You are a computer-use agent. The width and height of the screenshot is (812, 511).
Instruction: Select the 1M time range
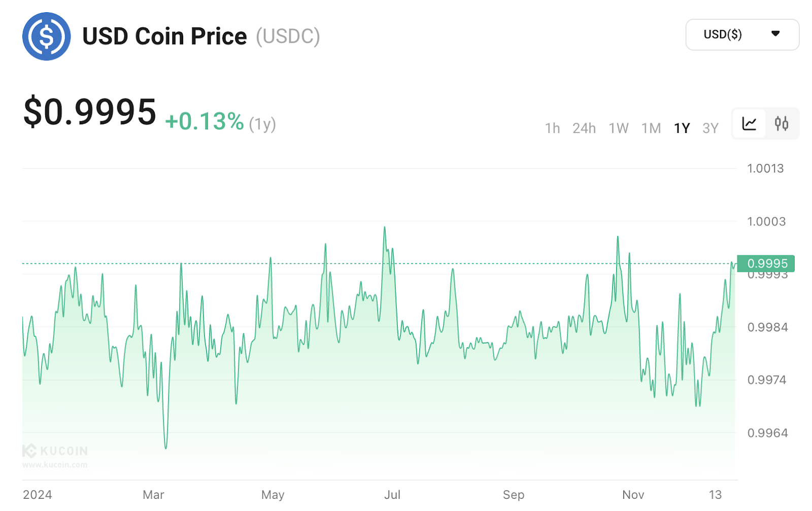point(651,128)
